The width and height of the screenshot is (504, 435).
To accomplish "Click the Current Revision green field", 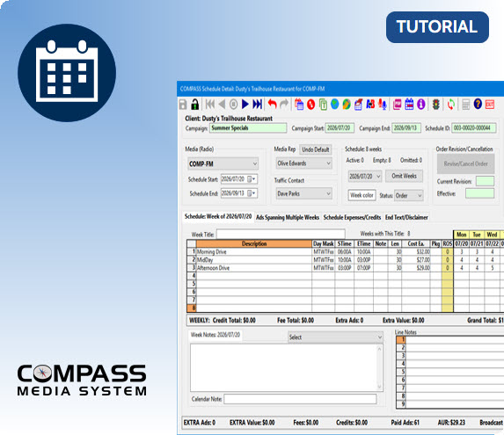I will (x=485, y=181).
